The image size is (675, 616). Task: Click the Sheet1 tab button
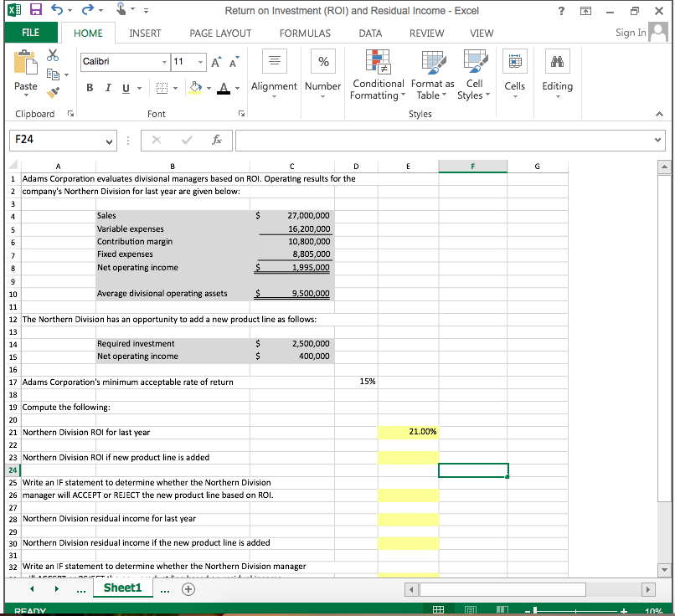tap(122, 588)
